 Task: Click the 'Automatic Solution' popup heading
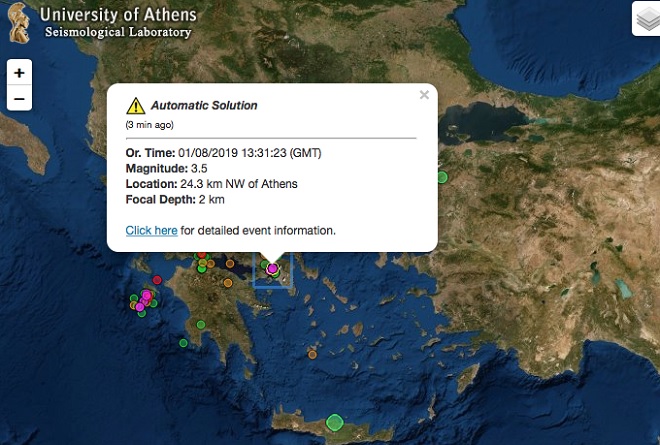coord(204,106)
